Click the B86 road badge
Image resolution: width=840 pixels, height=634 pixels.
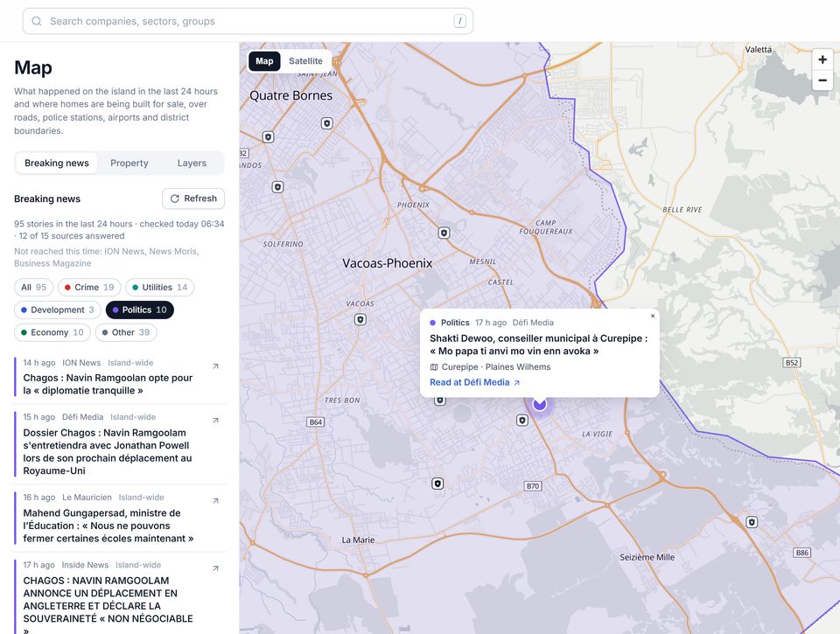tap(802, 553)
